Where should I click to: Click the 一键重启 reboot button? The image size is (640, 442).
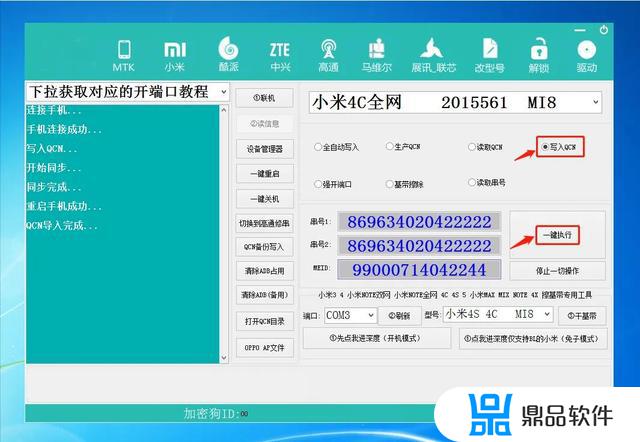click(x=264, y=174)
